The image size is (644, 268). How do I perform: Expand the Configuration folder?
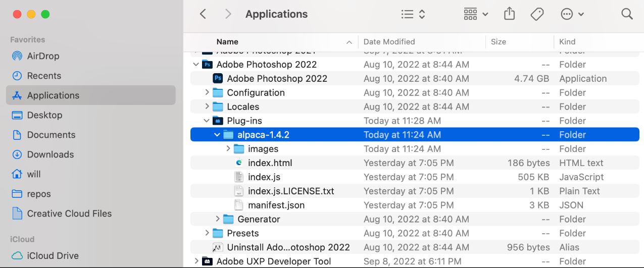tap(207, 92)
